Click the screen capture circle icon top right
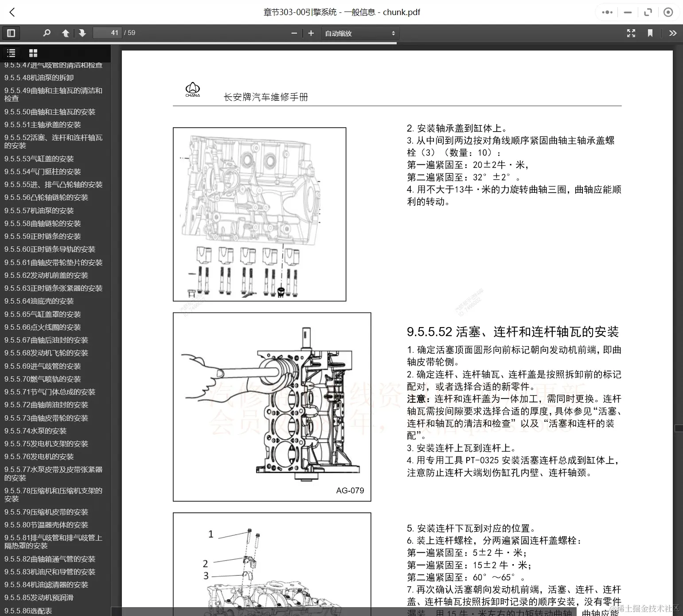This screenshot has height=616, width=683. pyautogui.click(x=668, y=12)
